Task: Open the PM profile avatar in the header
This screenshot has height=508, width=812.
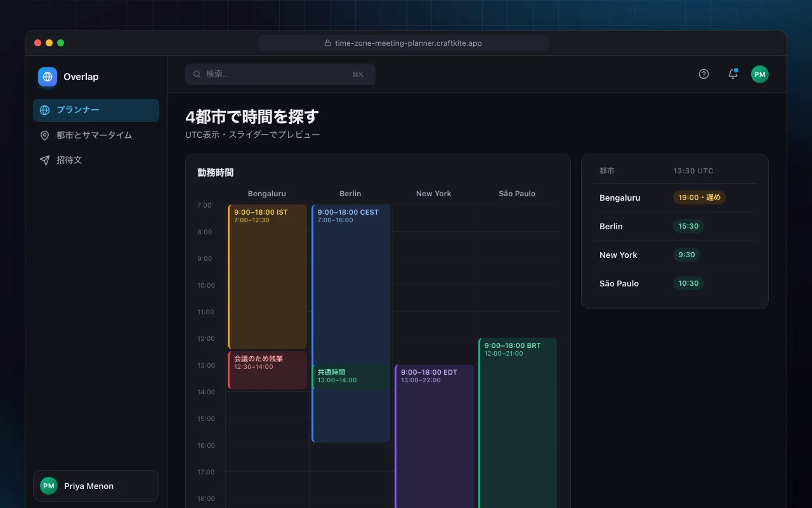Action: [760, 74]
